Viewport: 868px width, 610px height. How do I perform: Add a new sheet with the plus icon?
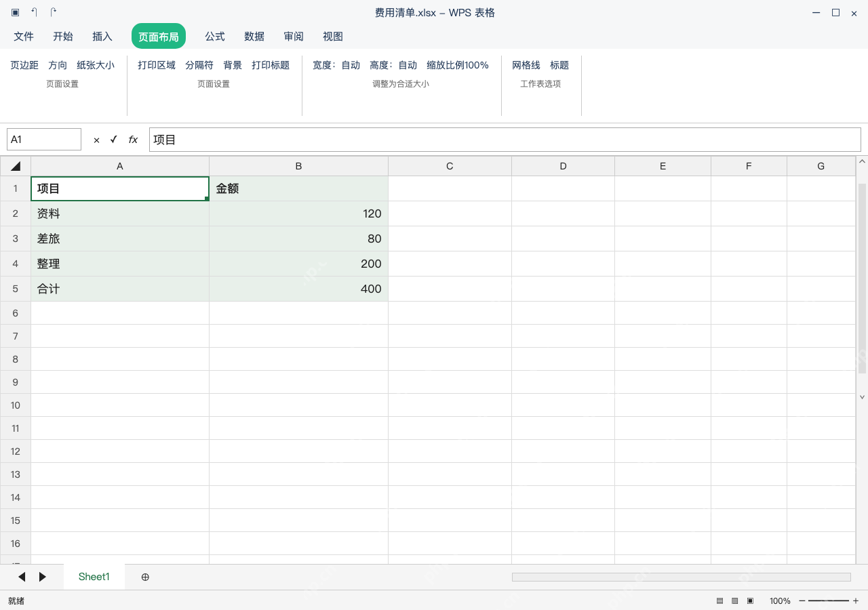coord(145,577)
